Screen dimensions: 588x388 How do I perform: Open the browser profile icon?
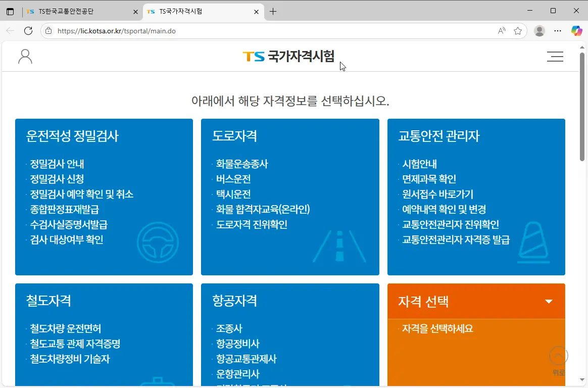(539, 31)
